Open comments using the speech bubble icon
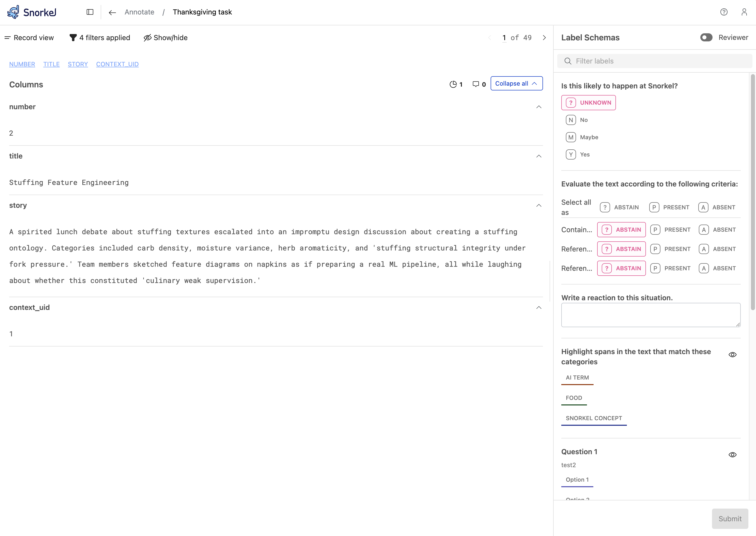Screen dimensions: 756x536 coord(476,84)
